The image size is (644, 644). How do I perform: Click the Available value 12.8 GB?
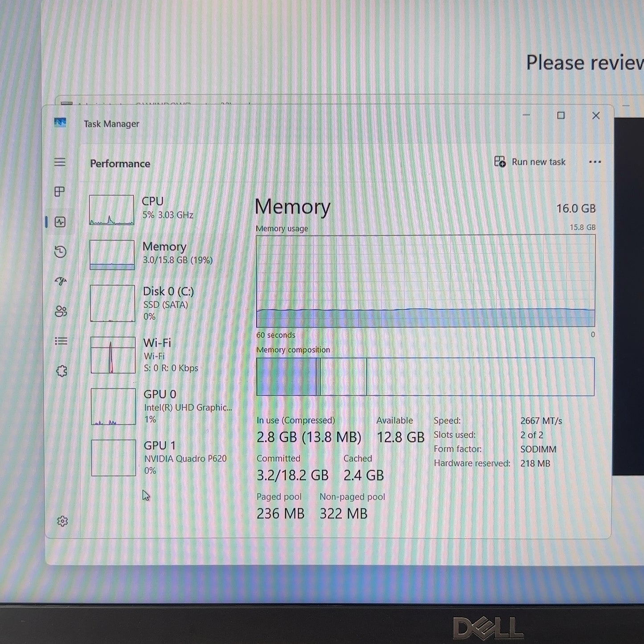click(x=401, y=437)
